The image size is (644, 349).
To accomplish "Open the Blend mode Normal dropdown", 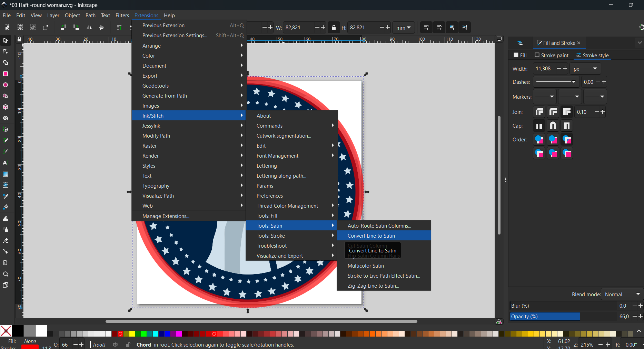I will click(622, 295).
